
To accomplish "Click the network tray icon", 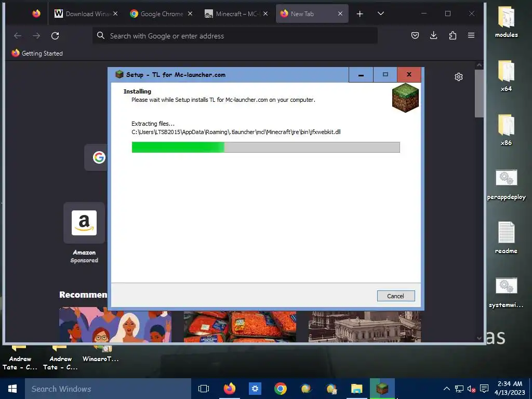I will point(459,389).
